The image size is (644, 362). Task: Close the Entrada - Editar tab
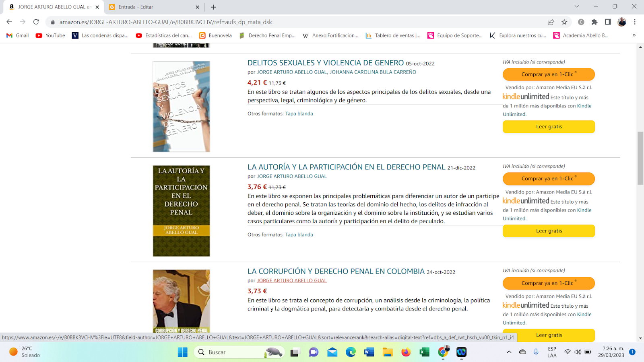(197, 7)
